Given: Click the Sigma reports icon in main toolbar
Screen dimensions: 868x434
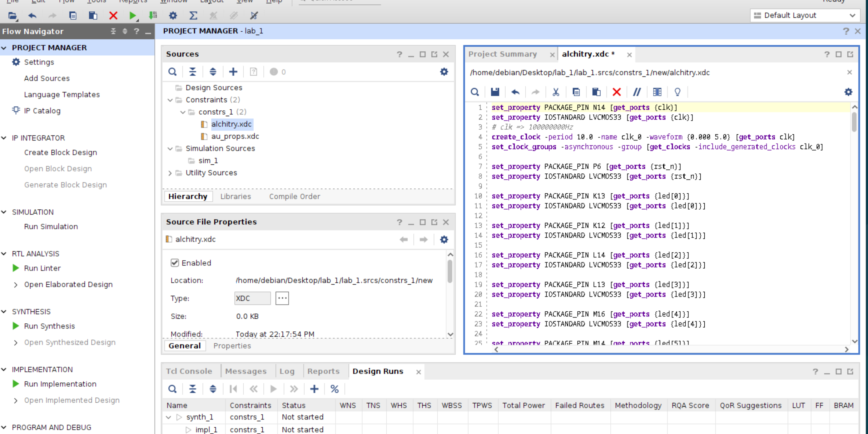Looking at the screenshot, I should (x=193, y=15).
